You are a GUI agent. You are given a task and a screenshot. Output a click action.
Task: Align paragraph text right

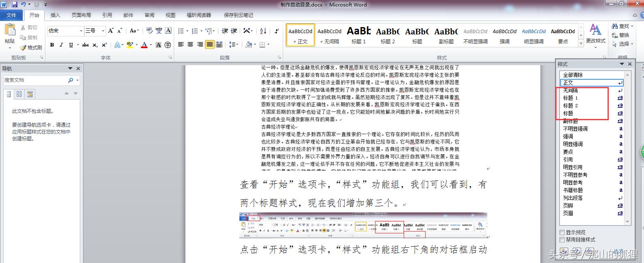(x=200, y=45)
